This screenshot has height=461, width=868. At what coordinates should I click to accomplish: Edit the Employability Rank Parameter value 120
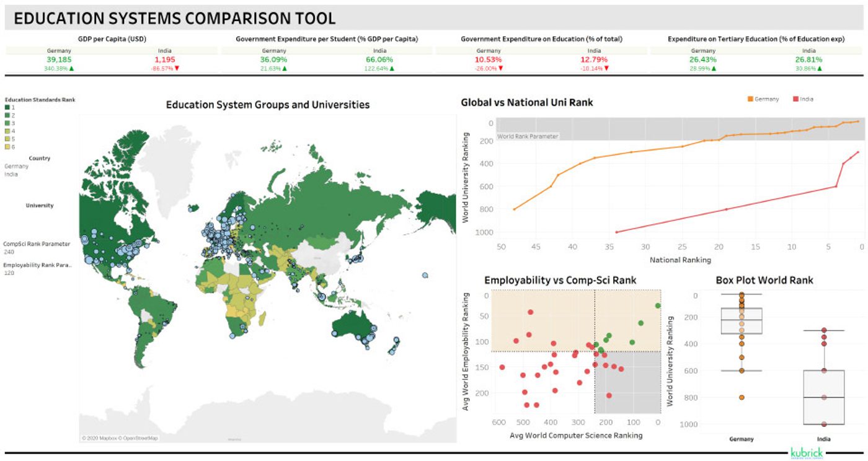[x=9, y=273]
